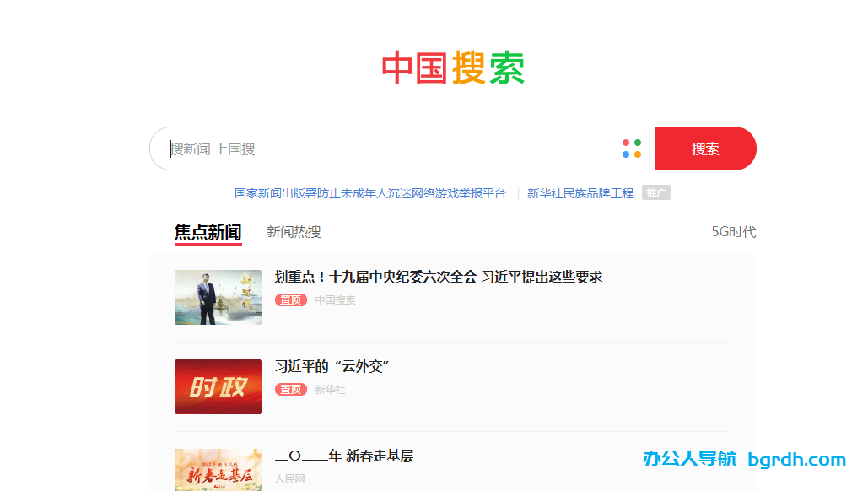868x491 pixels.
Task: Select the 焦点新闻 tab
Action: [208, 232]
